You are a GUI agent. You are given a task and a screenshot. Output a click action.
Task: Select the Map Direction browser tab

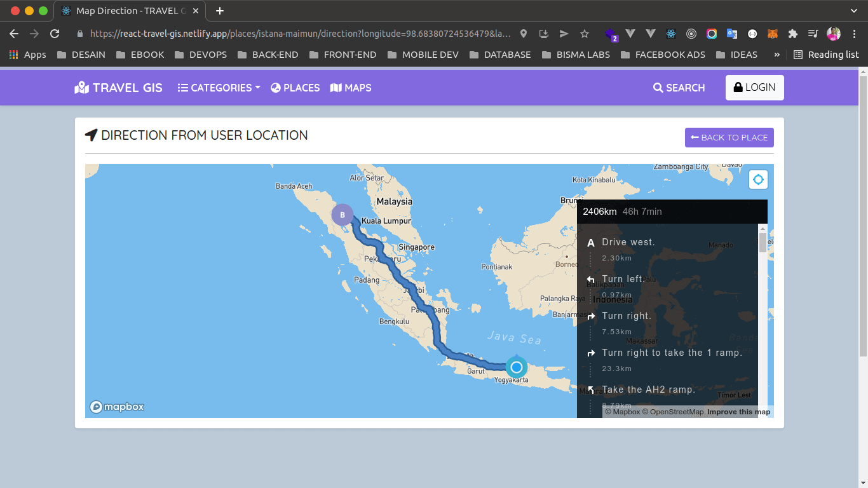[130, 11]
